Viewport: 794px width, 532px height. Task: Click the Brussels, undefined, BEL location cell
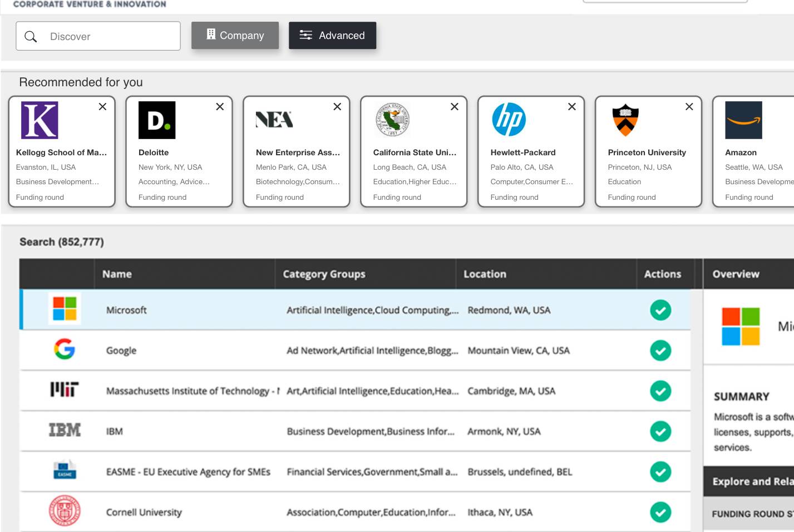[x=520, y=472]
